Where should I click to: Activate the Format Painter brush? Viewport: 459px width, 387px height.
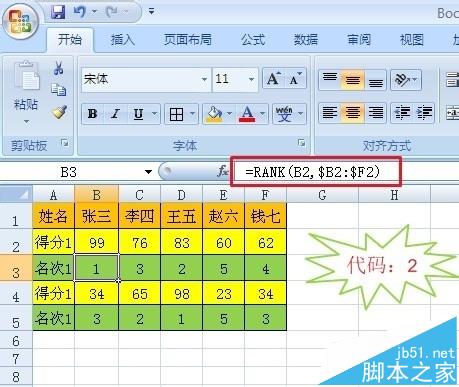point(59,112)
